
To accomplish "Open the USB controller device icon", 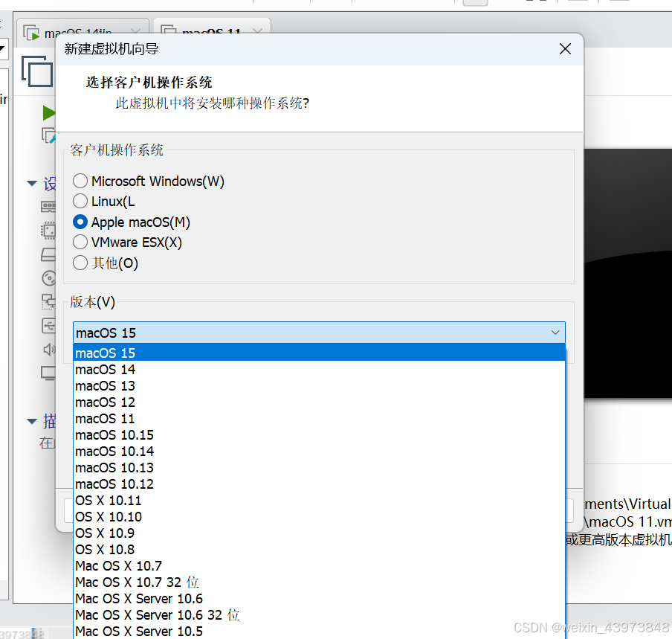I will 49,326.
